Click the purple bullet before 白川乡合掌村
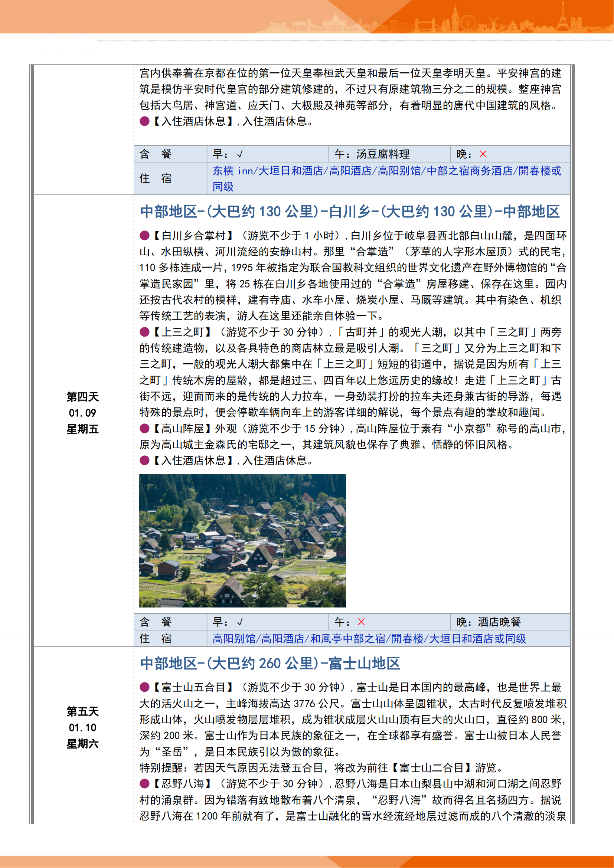Screen dimensions: 614x868 point(144,236)
